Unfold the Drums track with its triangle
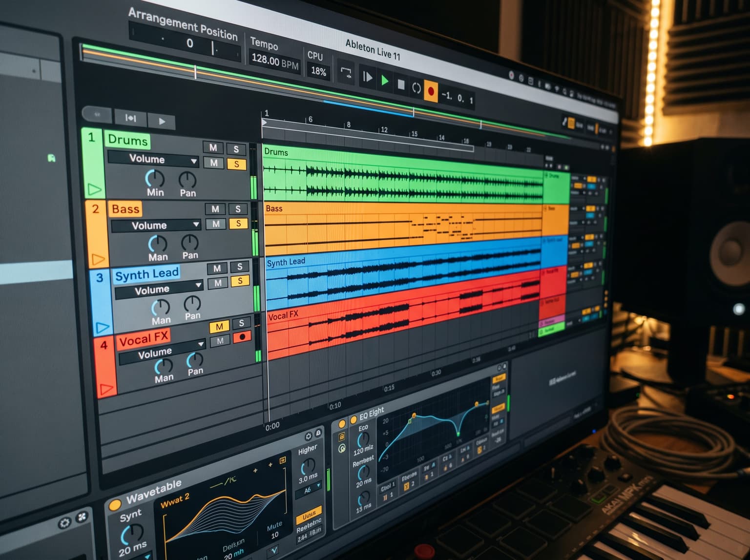750x560 pixels. 95,188
